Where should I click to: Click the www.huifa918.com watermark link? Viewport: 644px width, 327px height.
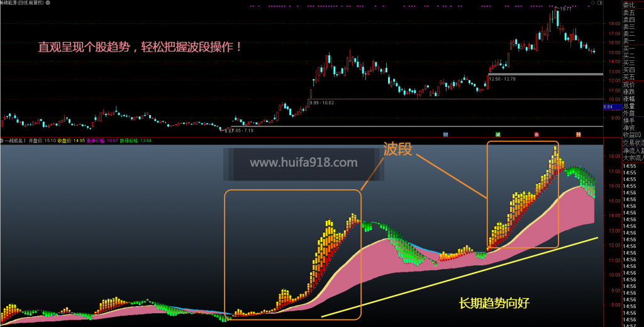coord(303,163)
